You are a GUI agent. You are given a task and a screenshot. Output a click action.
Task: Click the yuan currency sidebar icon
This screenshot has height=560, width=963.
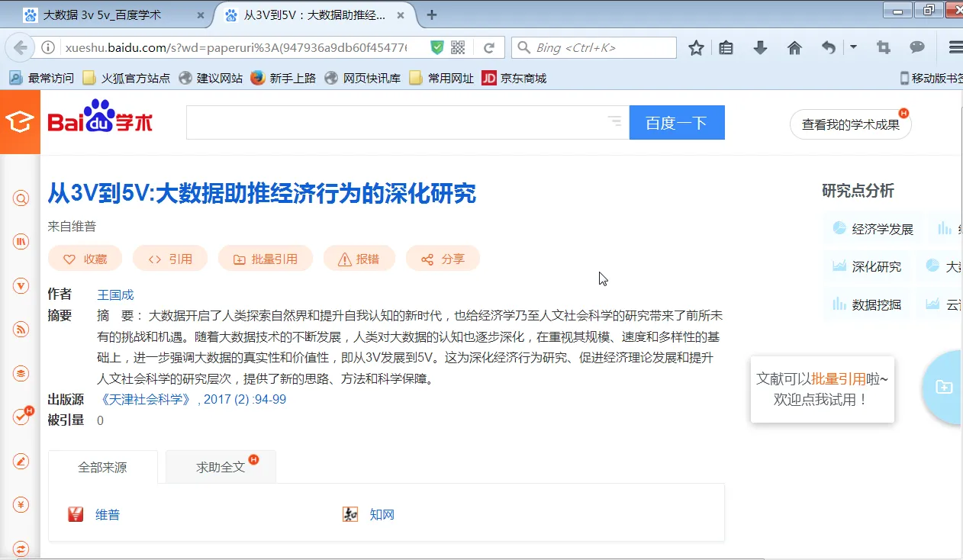(x=21, y=504)
